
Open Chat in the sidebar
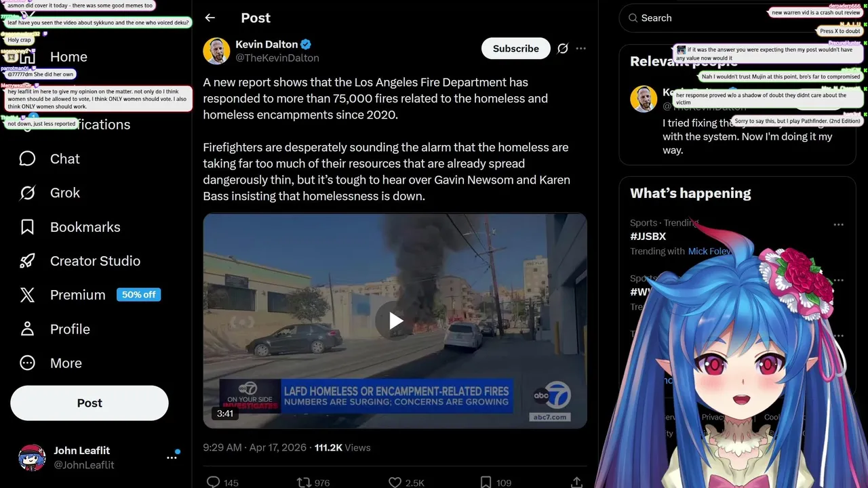coord(50,159)
